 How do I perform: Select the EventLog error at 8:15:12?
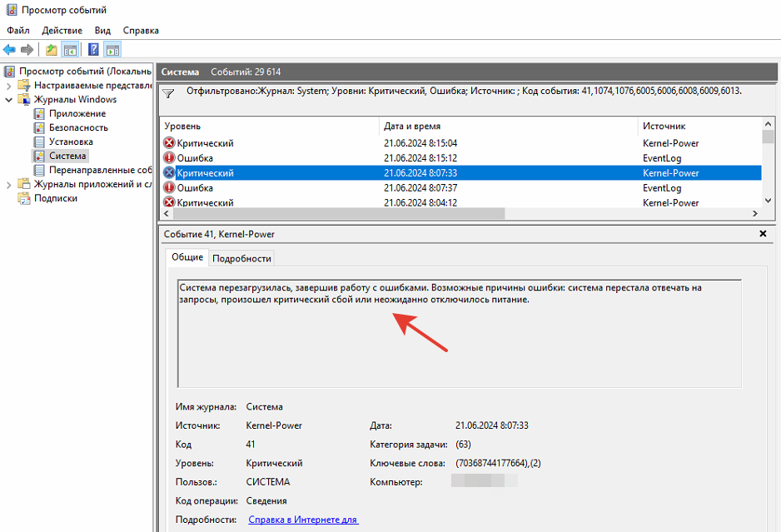click(460, 158)
